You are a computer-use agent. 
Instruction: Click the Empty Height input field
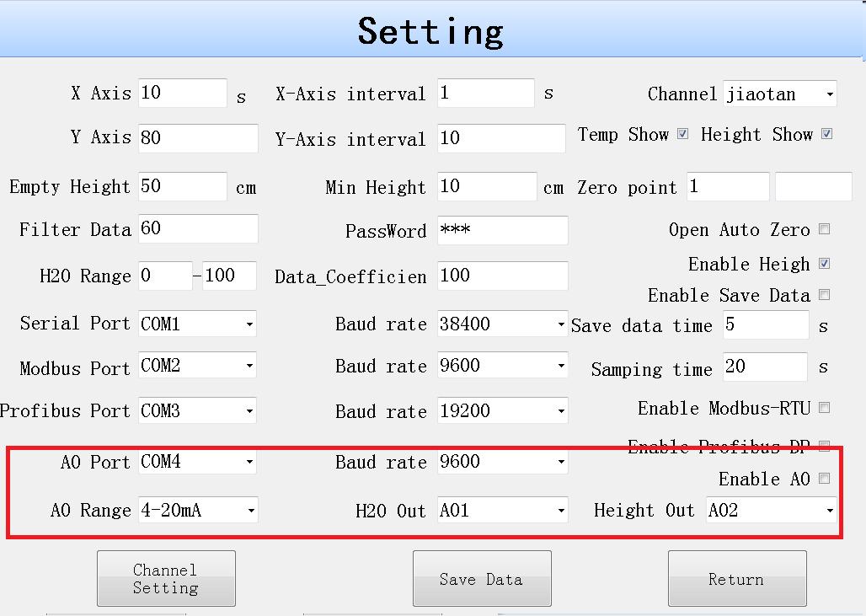(183, 186)
